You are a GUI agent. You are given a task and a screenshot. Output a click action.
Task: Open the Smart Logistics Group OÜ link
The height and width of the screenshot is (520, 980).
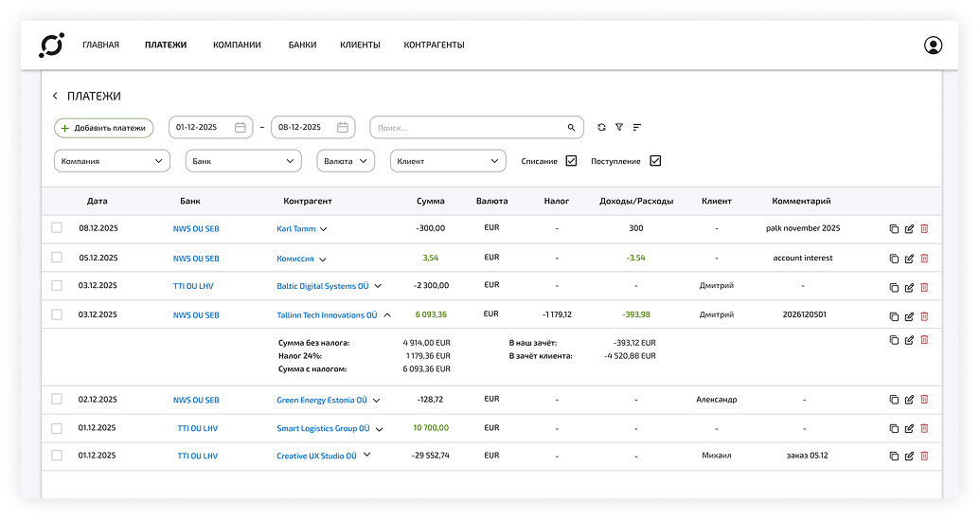click(x=323, y=428)
